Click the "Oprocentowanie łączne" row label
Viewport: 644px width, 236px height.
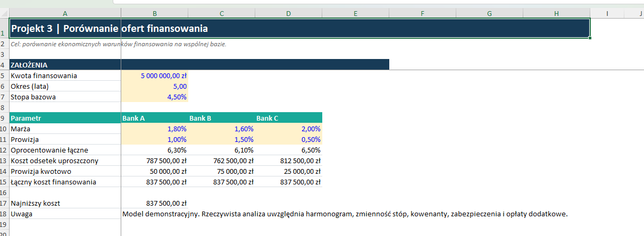(65, 150)
